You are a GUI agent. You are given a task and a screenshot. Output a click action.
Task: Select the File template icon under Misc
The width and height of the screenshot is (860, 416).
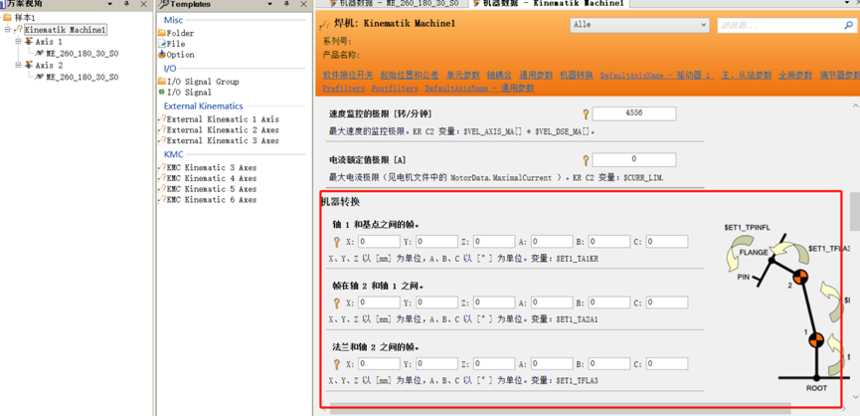[162, 43]
